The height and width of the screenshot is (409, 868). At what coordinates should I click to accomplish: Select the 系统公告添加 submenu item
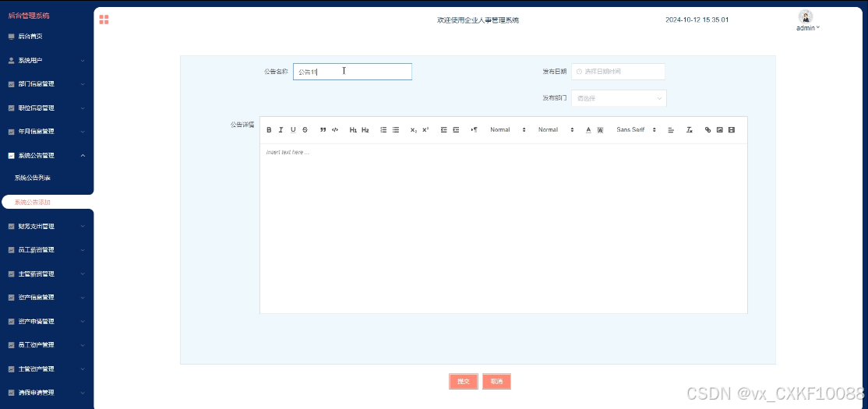pyautogui.click(x=48, y=202)
